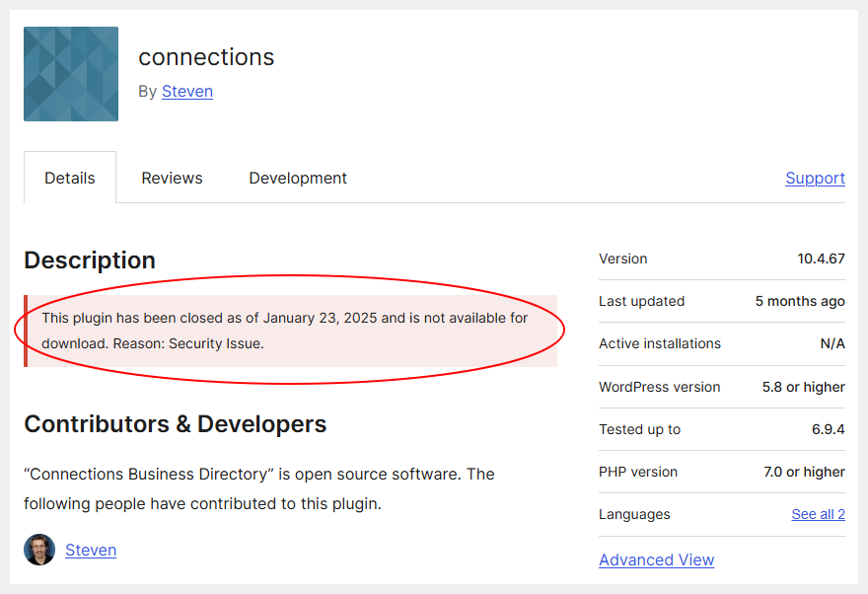Click the connections plugin icon image
The width and height of the screenshot is (868, 594).
click(71, 74)
